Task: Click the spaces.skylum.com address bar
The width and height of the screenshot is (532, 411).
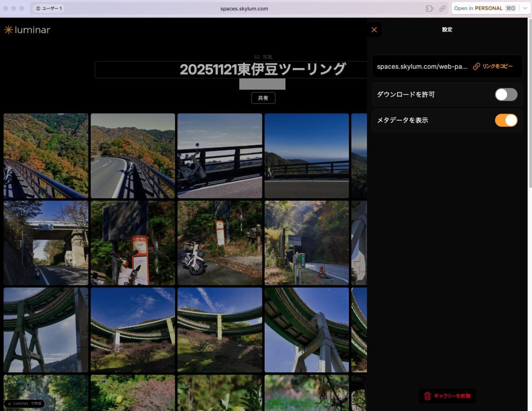Action: (x=244, y=8)
